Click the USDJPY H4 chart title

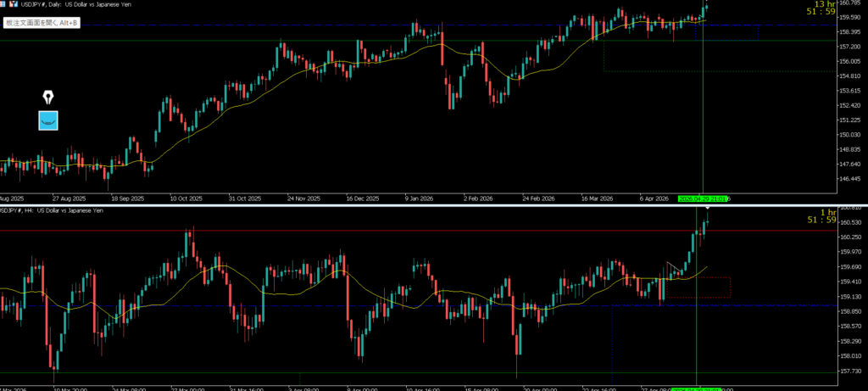(51, 209)
